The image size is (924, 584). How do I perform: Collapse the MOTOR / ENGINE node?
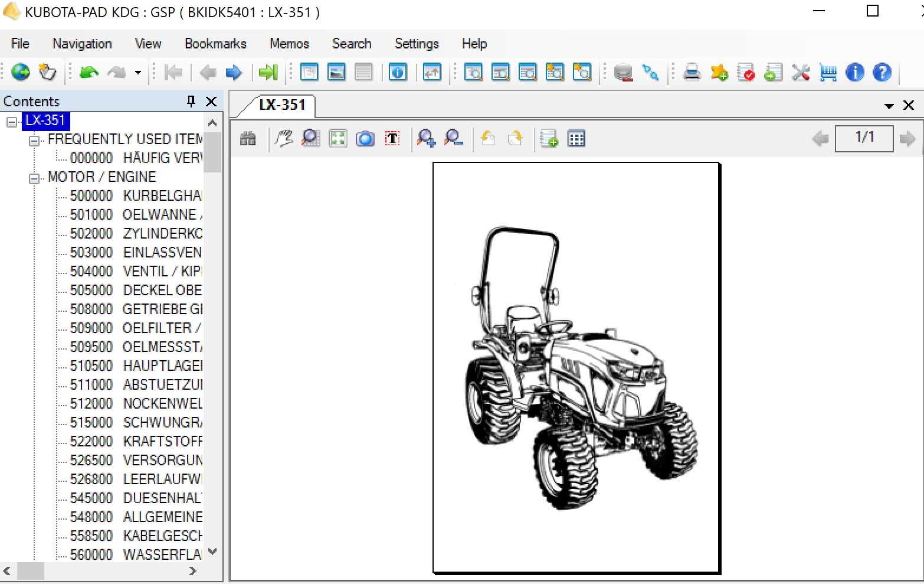tap(34, 178)
